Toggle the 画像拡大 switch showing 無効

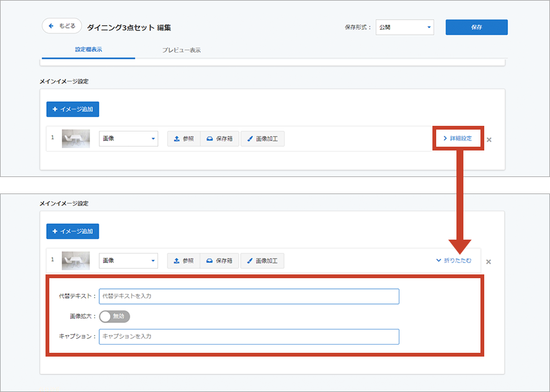pyautogui.click(x=114, y=316)
